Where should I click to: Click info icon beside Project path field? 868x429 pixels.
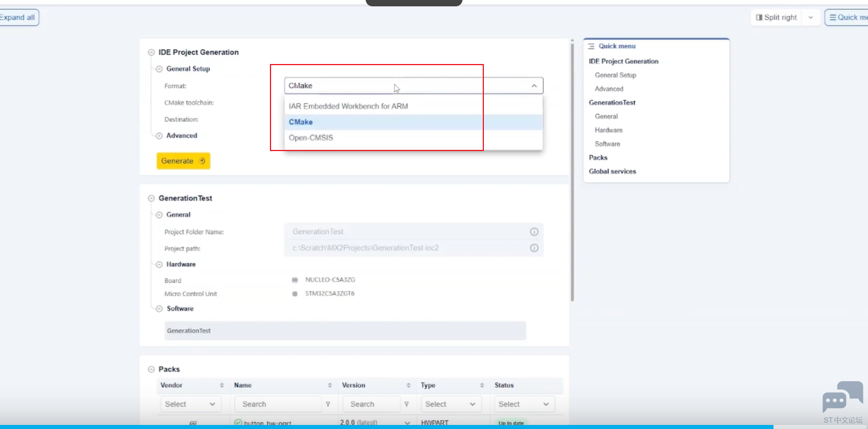(534, 248)
